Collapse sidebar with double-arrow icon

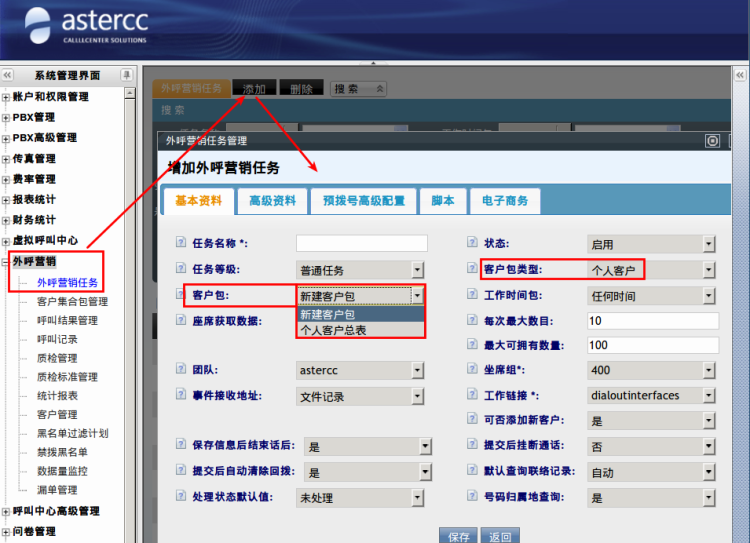[7, 75]
